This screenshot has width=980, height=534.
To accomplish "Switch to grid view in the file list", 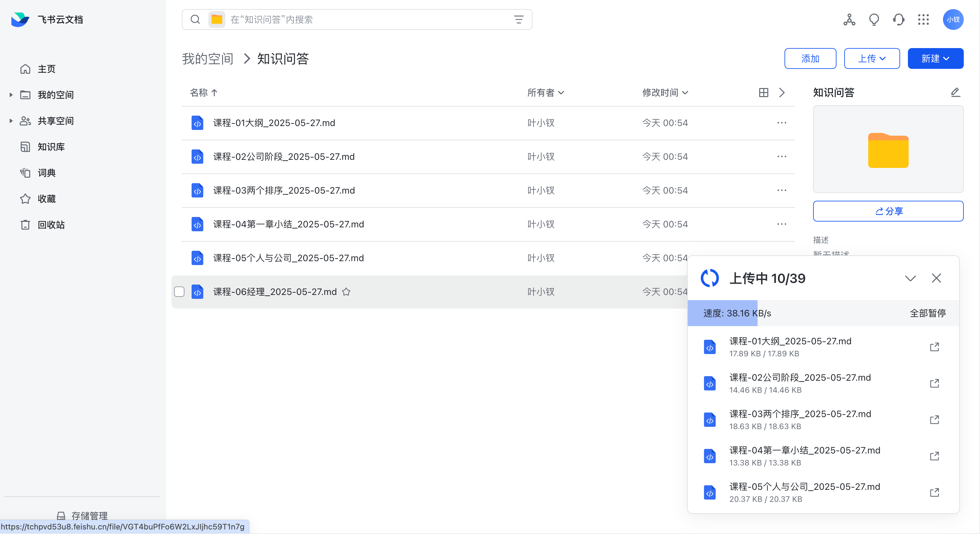I will (x=763, y=93).
